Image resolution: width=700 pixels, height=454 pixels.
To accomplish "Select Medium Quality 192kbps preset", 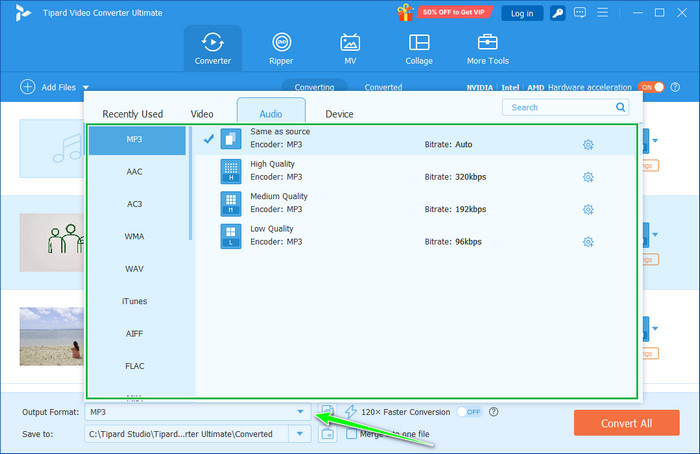I will point(415,204).
